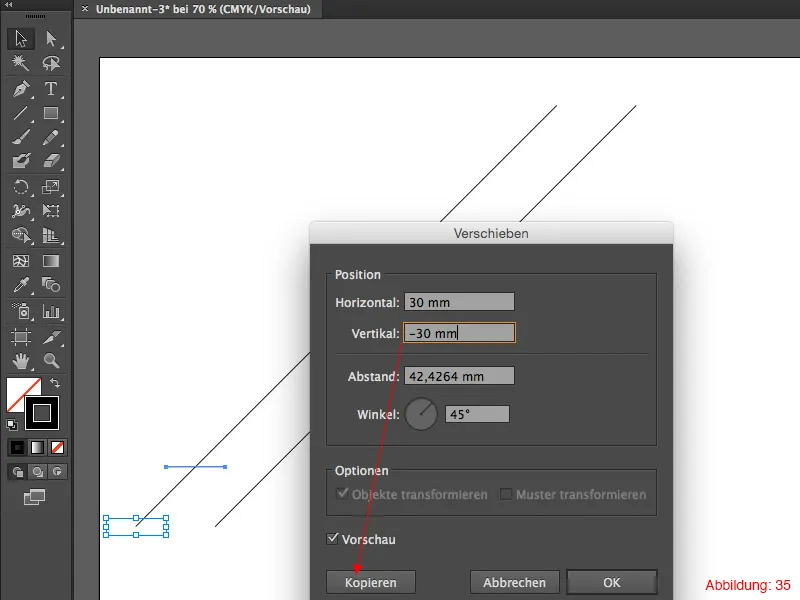Toggle Muster transformieren checkbox
The image size is (800, 600).
click(506, 494)
